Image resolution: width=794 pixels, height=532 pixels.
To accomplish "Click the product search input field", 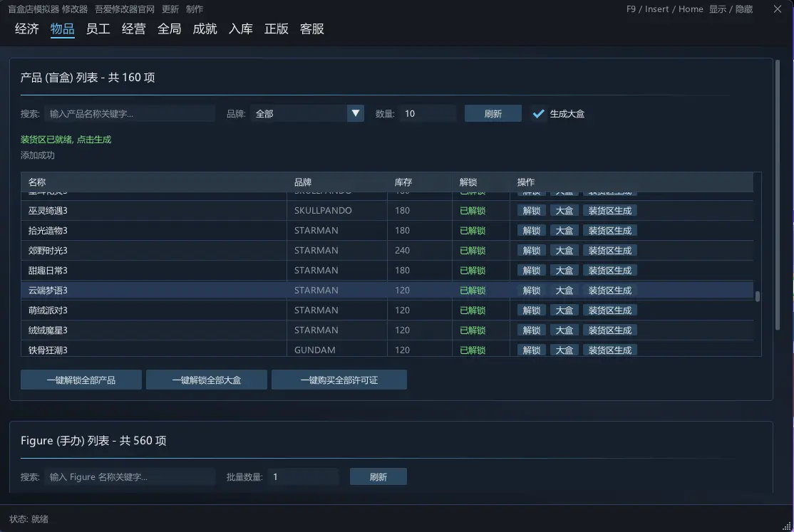I will tap(130, 113).
